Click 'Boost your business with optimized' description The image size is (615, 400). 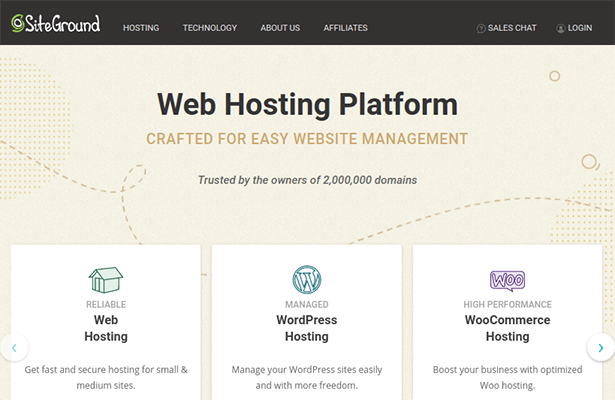[508, 377]
